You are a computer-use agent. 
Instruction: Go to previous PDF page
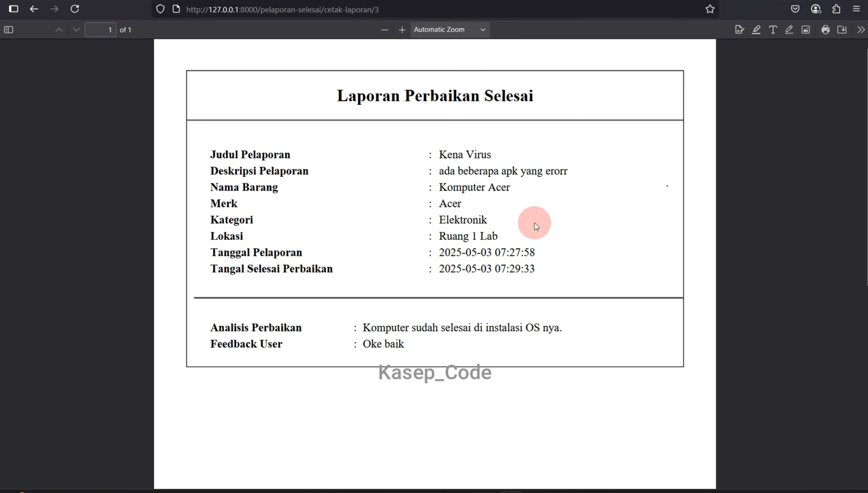point(59,30)
